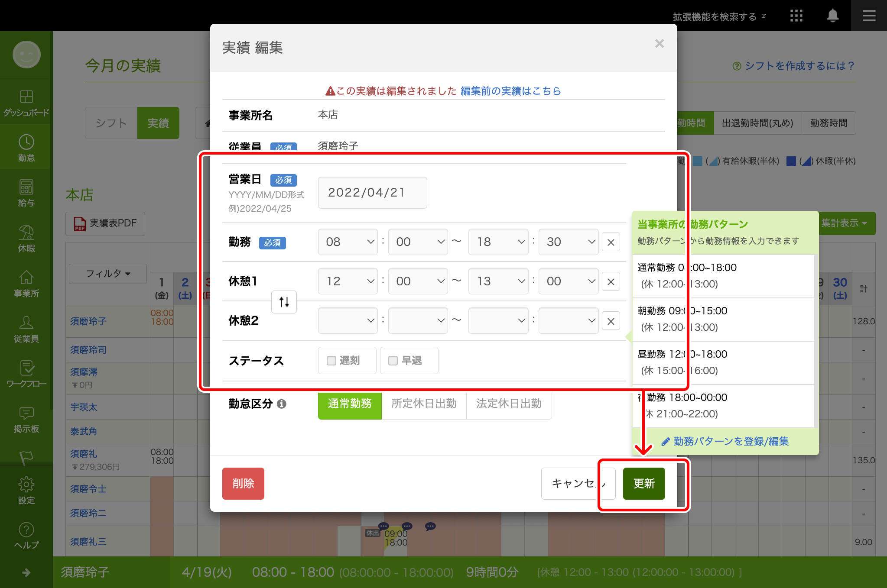
Task: Open the 編集前の実績はこちら link
Action: tap(510, 91)
